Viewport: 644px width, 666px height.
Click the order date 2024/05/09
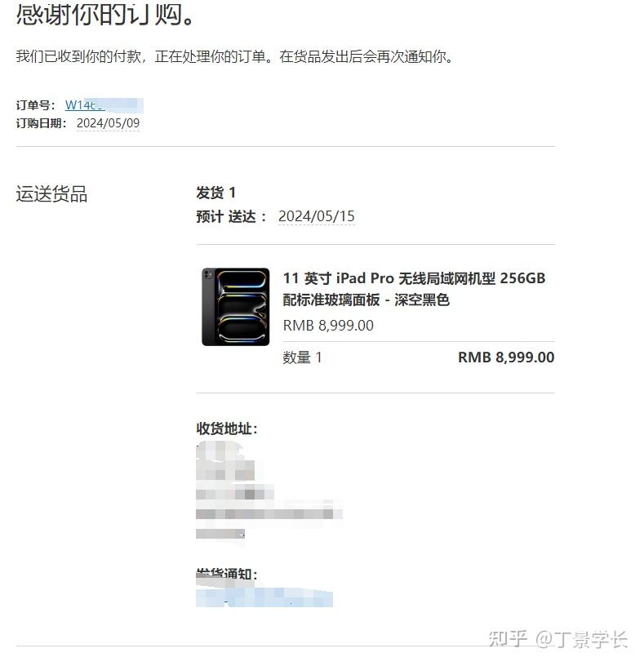click(108, 123)
